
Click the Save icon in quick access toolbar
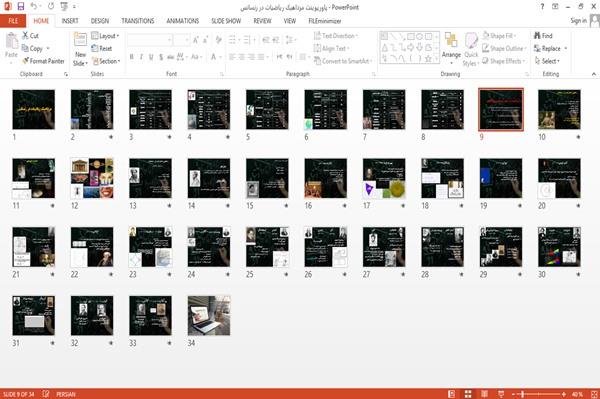[21, 6]
